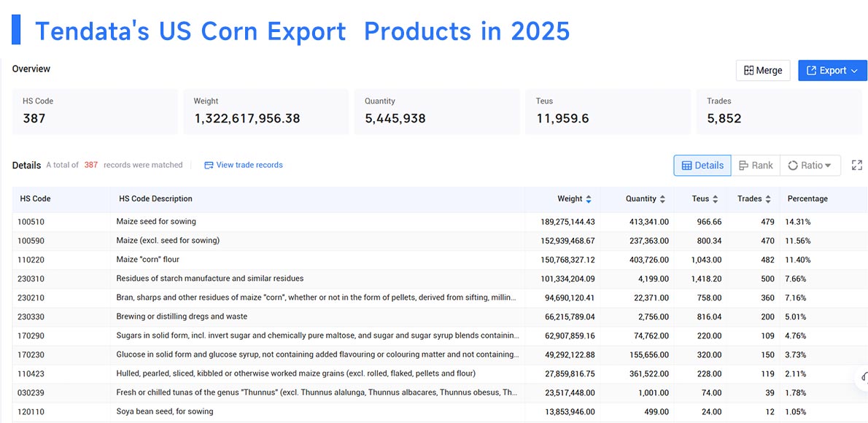Open the Export dropdown button
Viewport: 868px width, 423px height.
click(x=832, y=70)
